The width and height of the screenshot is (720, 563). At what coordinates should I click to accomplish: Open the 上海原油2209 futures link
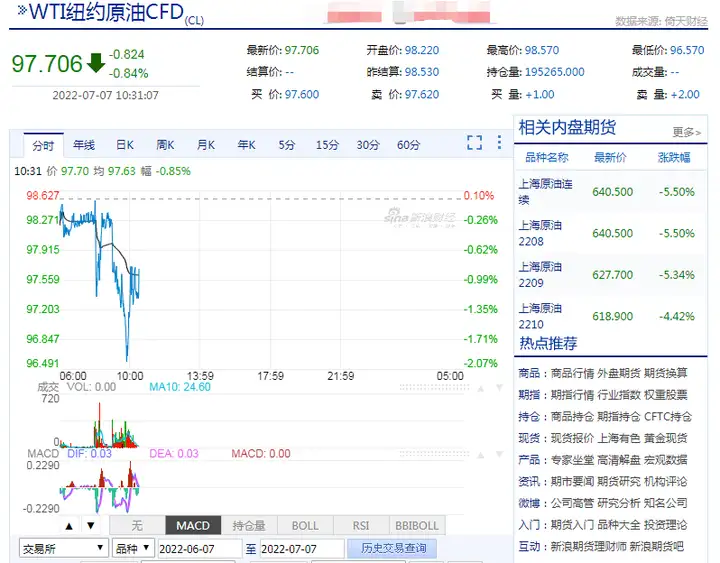540,274
